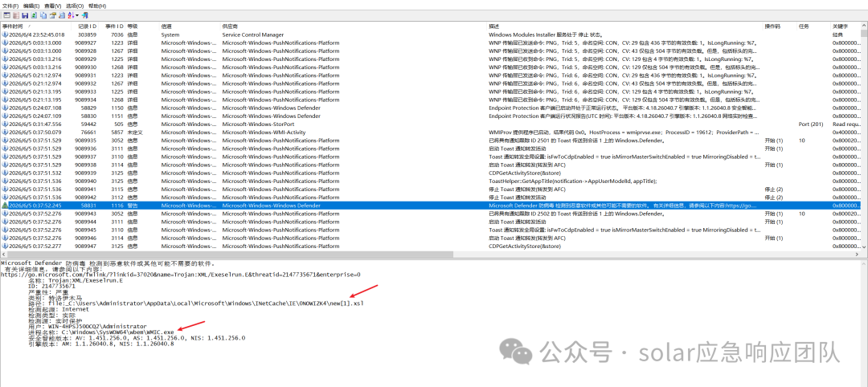Image resolution: width=868 pixels, height=387 pixels.
Task: Sort by the 任务 column header
Action: click(x=813, y=26)
